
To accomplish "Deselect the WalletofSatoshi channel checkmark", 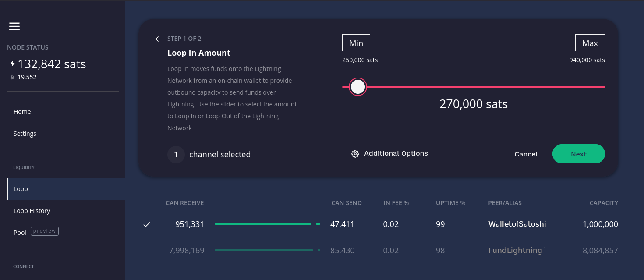I will [146, 224].
